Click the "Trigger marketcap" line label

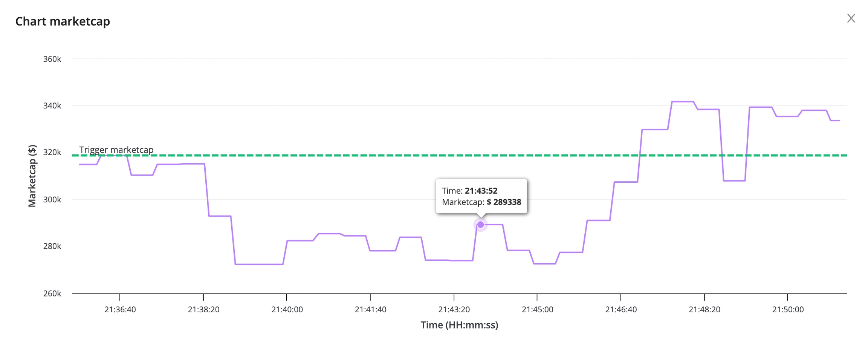(116, 150)
